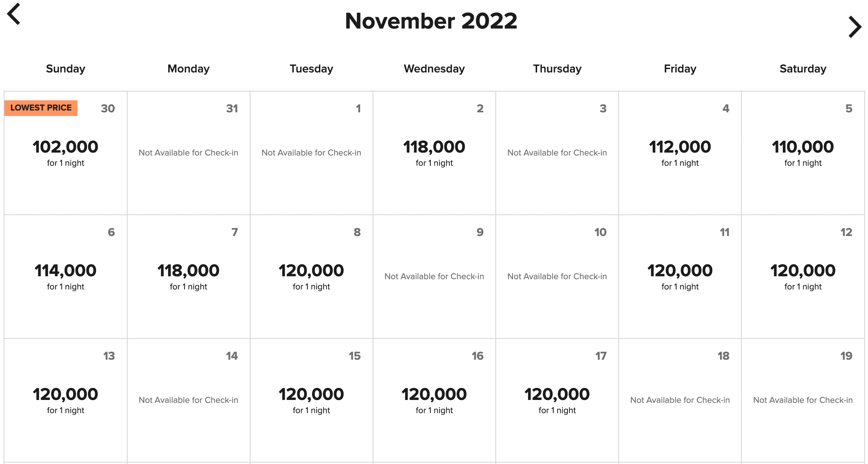Screen dimensions: 868x464
Task: Select November 15 for one night
Action: [x=311, y=401]
